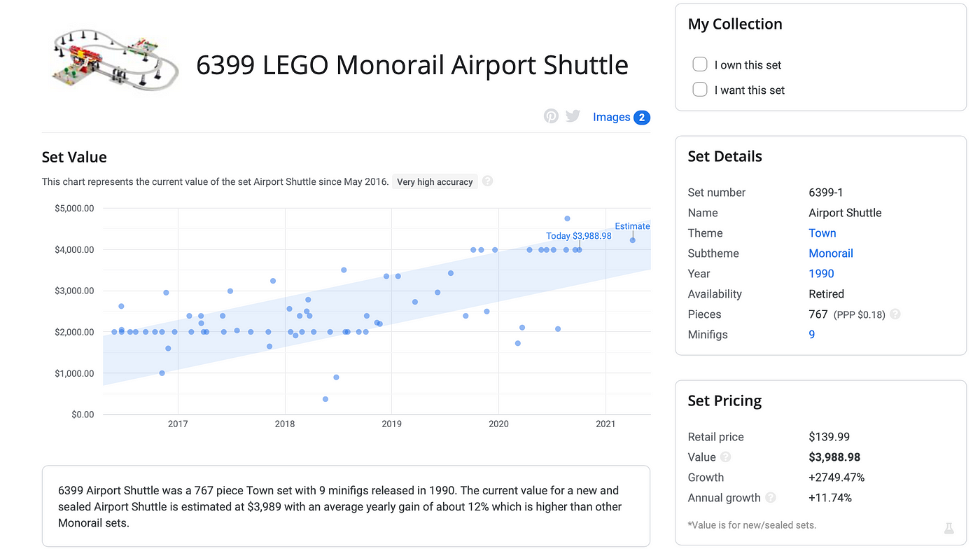This screenshot has width=980, height=556.
Task: Click the Very high accuracy badge
Action: pyautogui.click(x=435, y=181)
